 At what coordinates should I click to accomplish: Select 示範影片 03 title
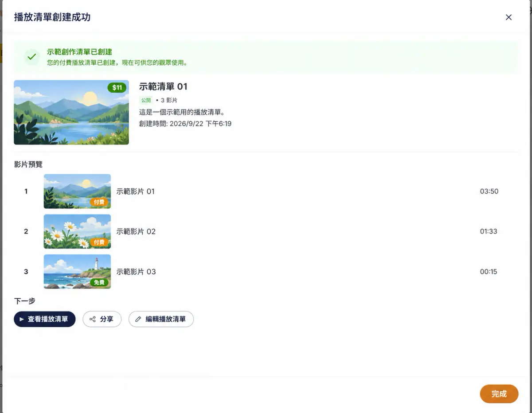(136, 272)
